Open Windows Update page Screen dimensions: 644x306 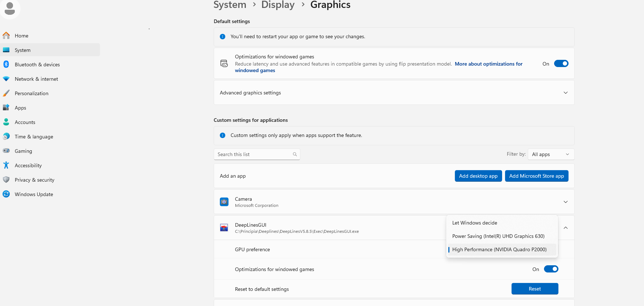34,194
